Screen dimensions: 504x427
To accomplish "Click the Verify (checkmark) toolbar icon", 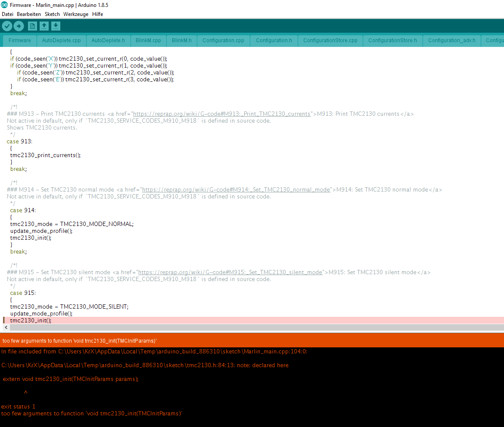I will tap(7, 26).
